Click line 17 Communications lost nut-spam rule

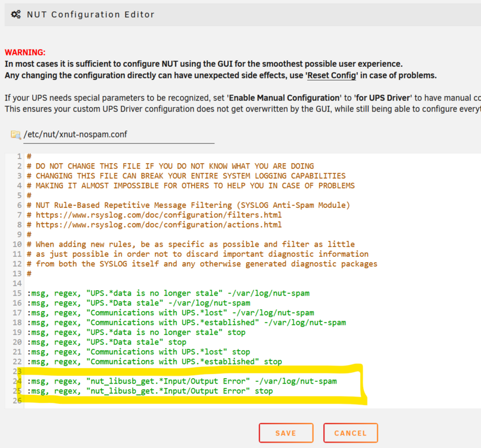click(x=170, y=313)
